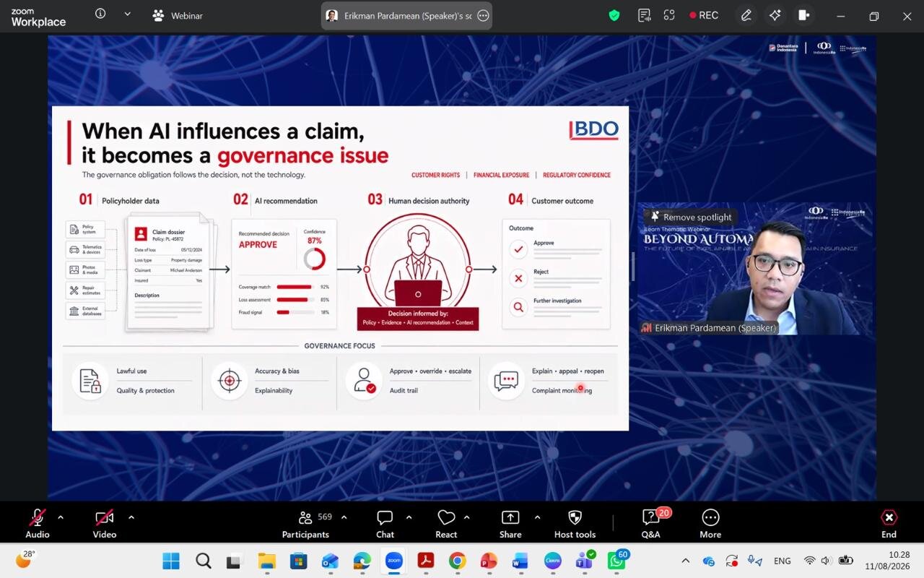Open Task View on taskbar
Viewport: 924px width, 578px height.
235,561
